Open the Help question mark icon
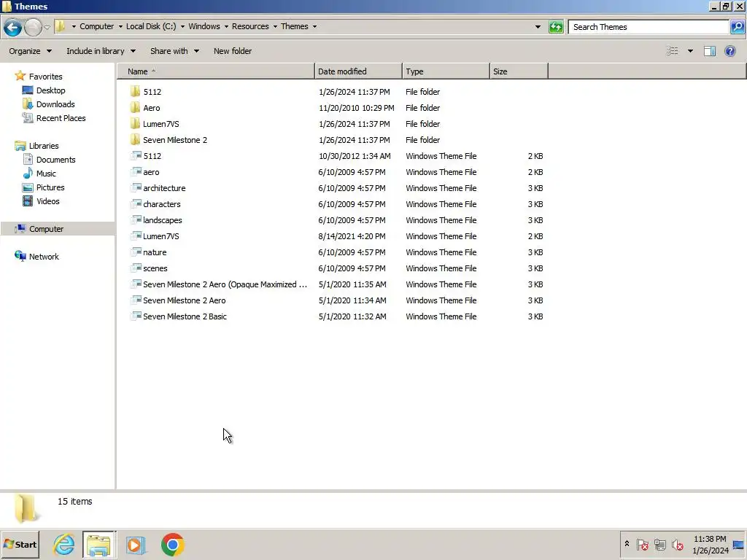The image size is (747, 560). click(x=729, y=51)
